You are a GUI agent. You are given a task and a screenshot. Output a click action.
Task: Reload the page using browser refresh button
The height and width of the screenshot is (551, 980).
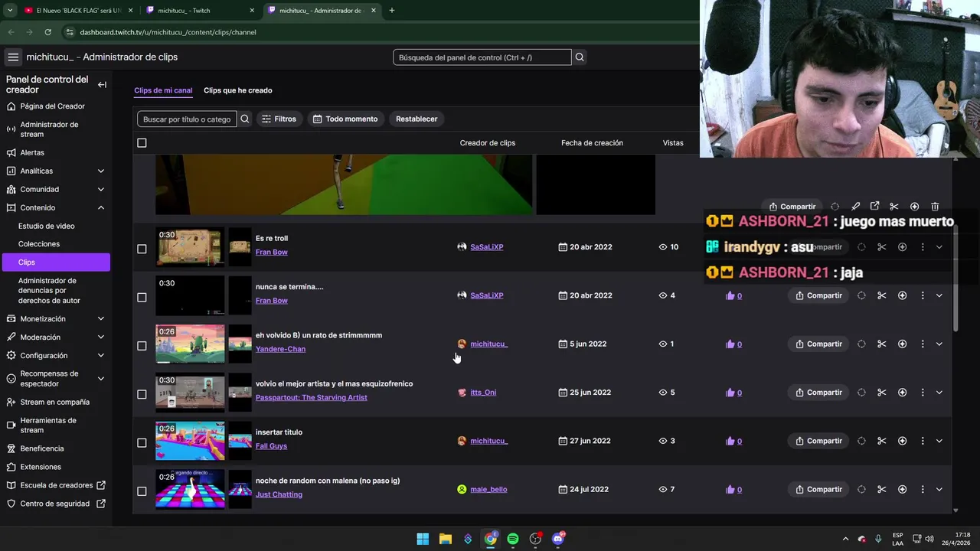[x=47, y=32]
